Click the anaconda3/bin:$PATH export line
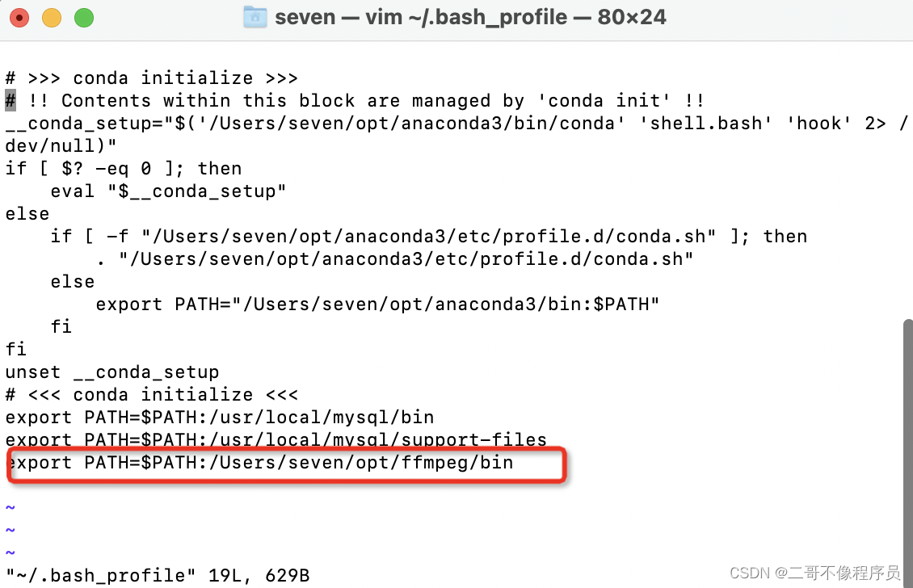913x588 pixels. [377, 304]
